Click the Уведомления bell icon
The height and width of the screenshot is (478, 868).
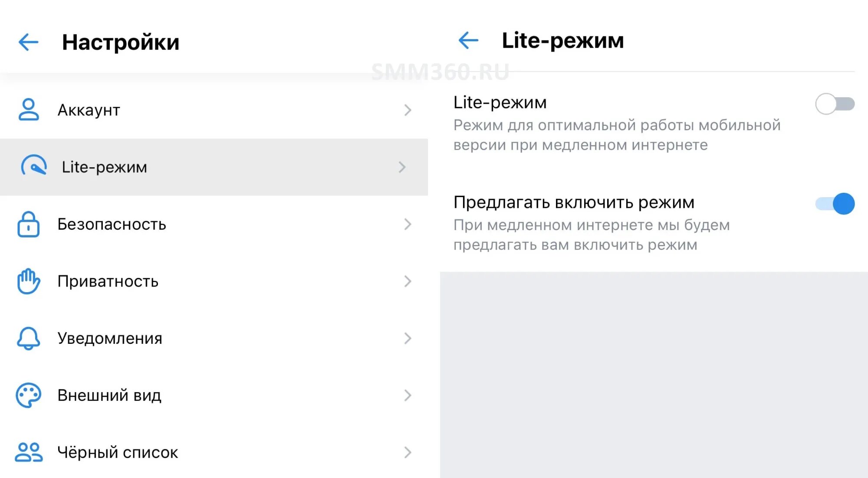pyautogui.click(x=29, y=338)
